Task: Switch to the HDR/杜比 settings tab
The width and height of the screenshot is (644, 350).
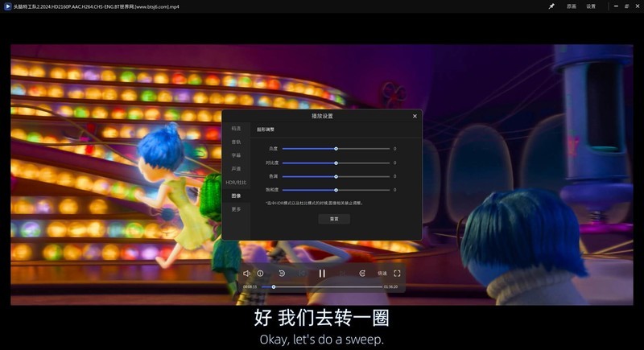Action: click(x=236, y=183)
